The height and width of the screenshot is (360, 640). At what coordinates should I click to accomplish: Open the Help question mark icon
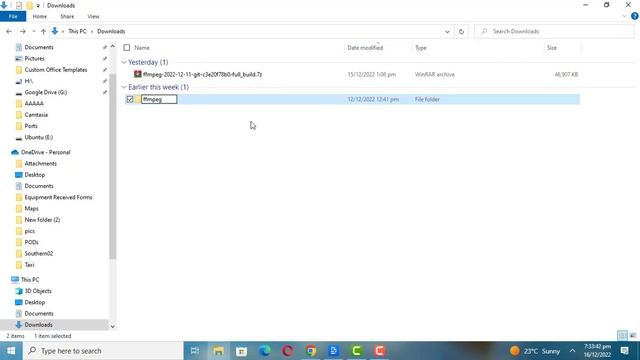point(634,16)
